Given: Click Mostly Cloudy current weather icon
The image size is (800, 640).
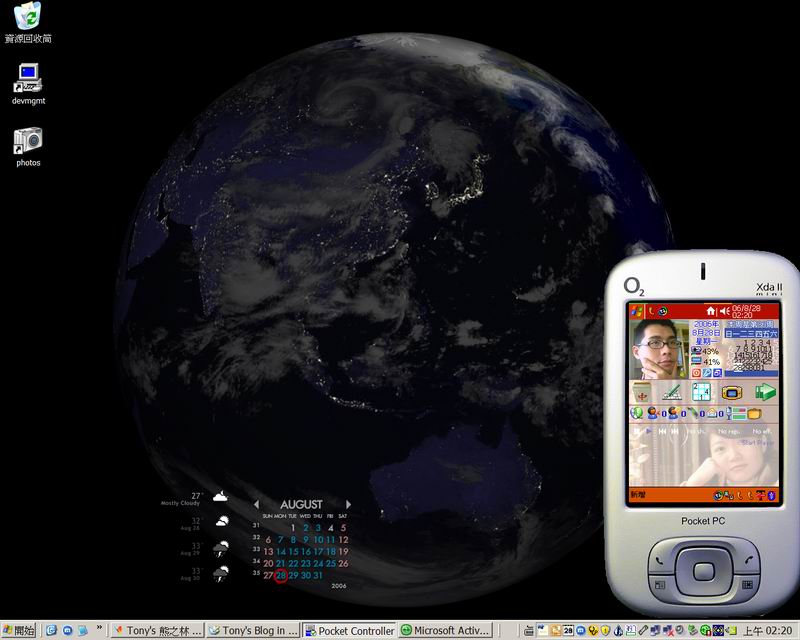Looking at the screenshot, I should (x=220, y=496).
